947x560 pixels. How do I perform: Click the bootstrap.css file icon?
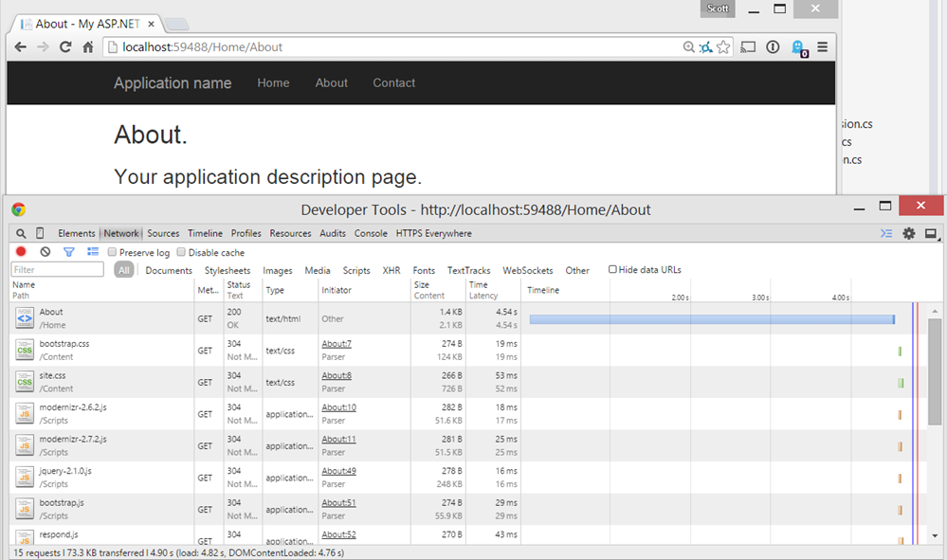click(25, 350)
